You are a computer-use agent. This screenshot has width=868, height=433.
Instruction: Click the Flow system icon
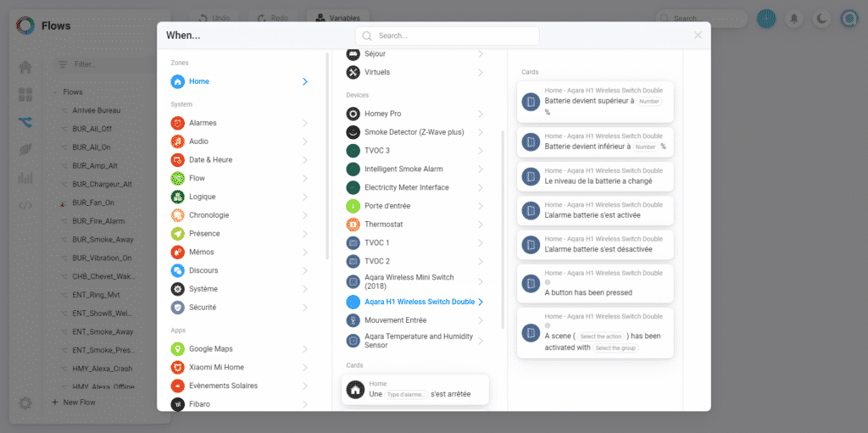click(x=178, y=178)
